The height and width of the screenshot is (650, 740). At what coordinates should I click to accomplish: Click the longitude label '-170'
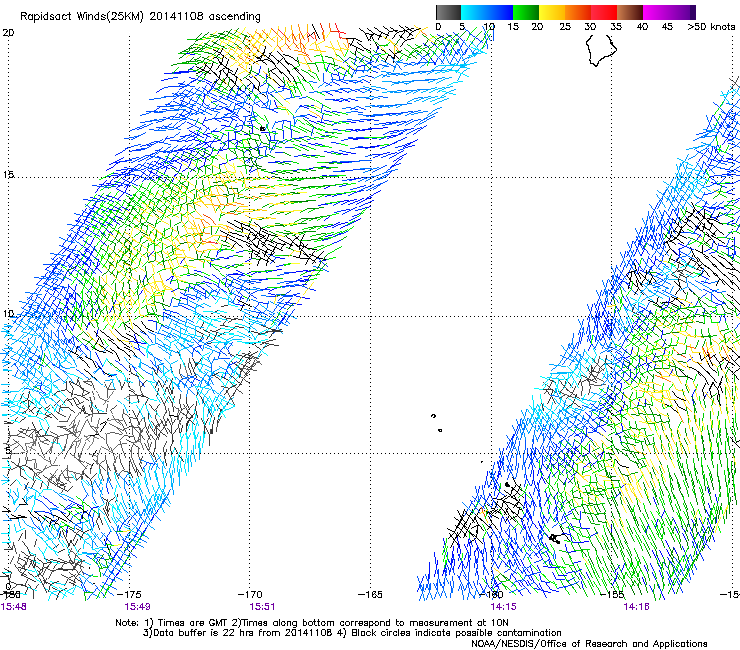(x=250, y=594)
